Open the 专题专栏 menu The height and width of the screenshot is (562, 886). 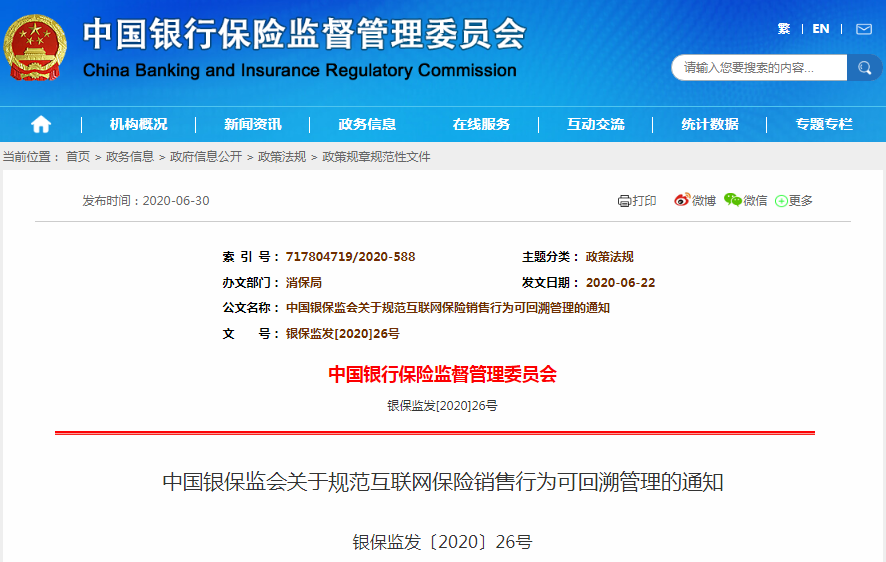point(824,124)
